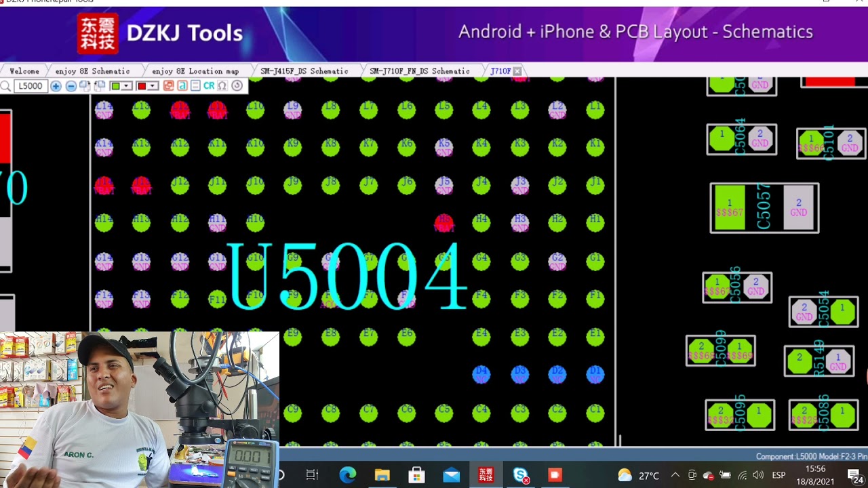Image resolution: width=868 pixels, height=488 pixels.
Task: Click the rotate-right pages icon
Action: [x=85, y=86]
